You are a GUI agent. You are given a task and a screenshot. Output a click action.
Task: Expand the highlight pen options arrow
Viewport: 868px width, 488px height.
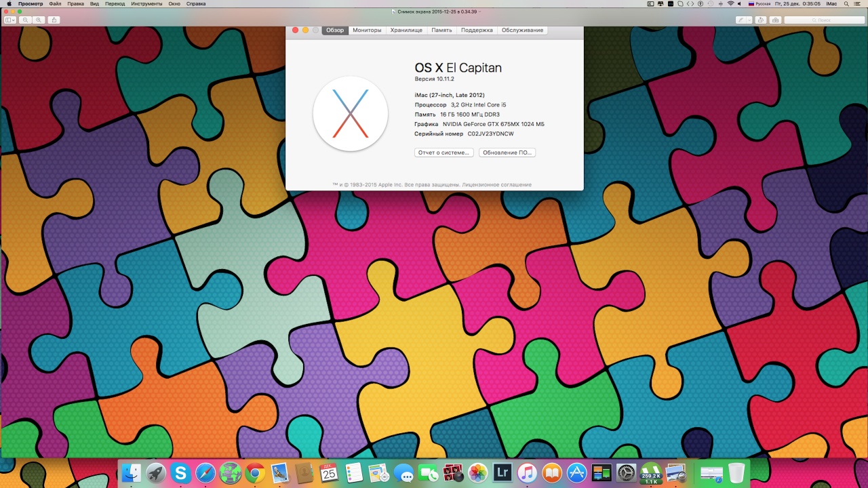pos(749,20)
